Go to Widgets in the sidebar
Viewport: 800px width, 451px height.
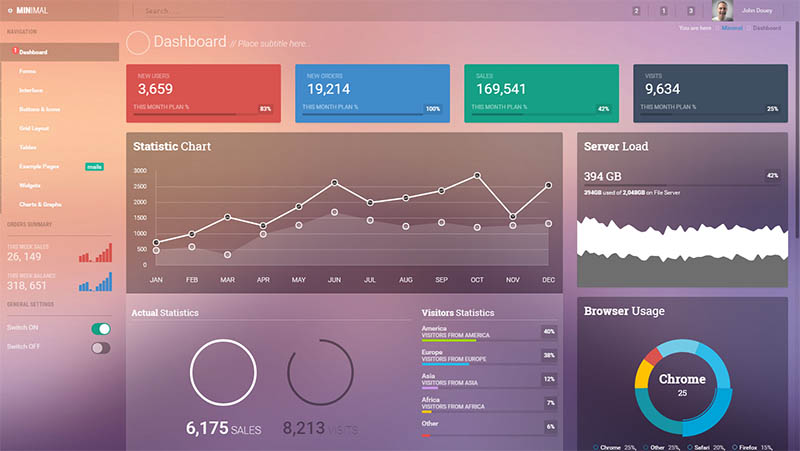click(30, 185)
